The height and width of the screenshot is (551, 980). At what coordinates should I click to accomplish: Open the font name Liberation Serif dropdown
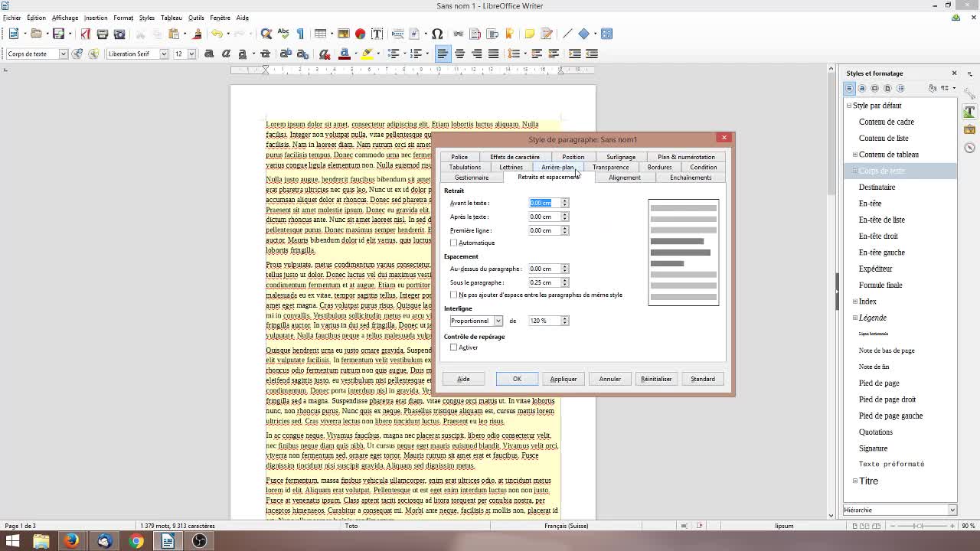163,54
